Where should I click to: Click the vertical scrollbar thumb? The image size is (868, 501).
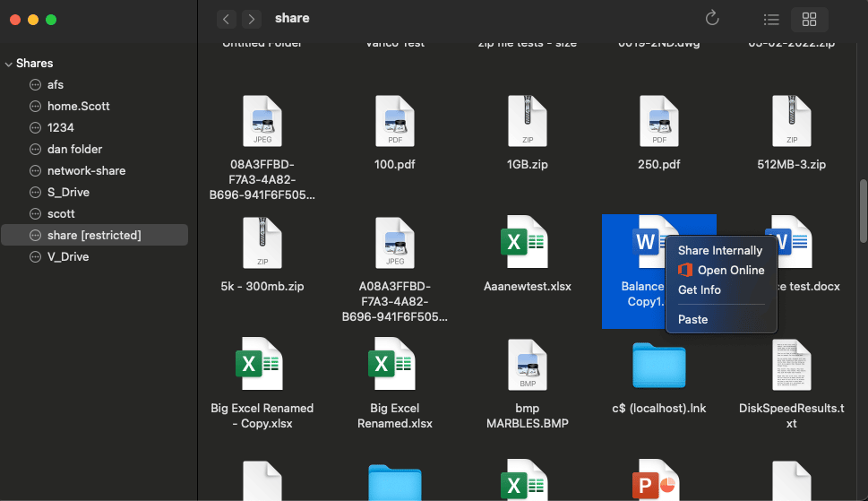862,211
